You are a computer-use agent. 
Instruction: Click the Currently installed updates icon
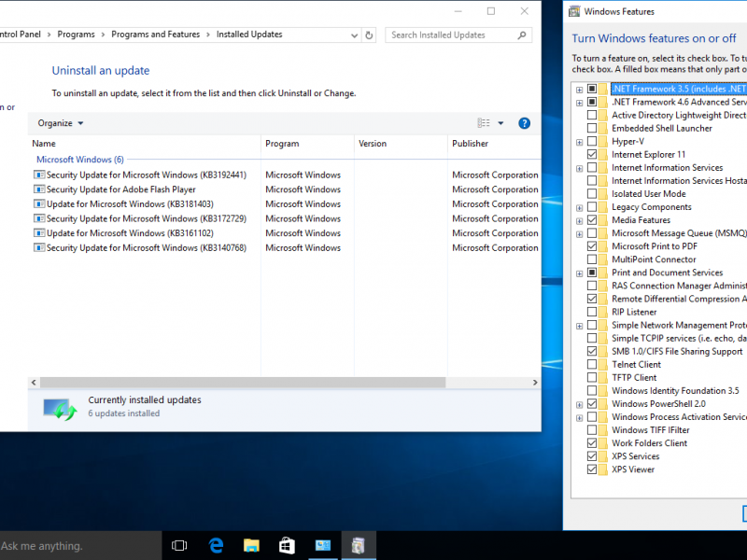pos(60,410)
